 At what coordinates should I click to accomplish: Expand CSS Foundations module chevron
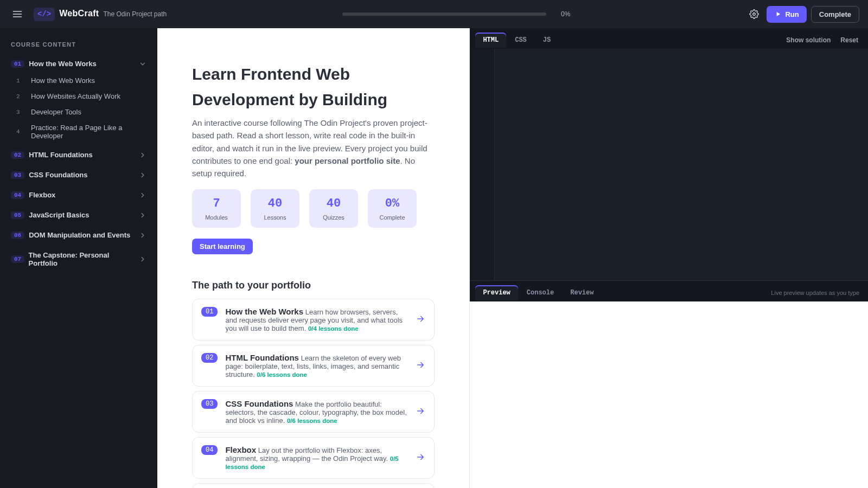pos(143,175)
